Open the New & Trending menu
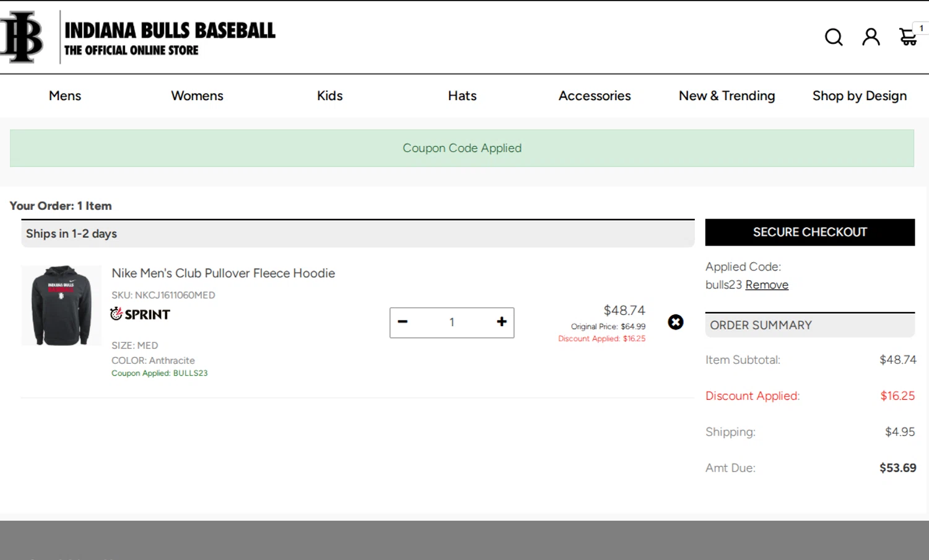The image size is (929, 560). (726, 96)
